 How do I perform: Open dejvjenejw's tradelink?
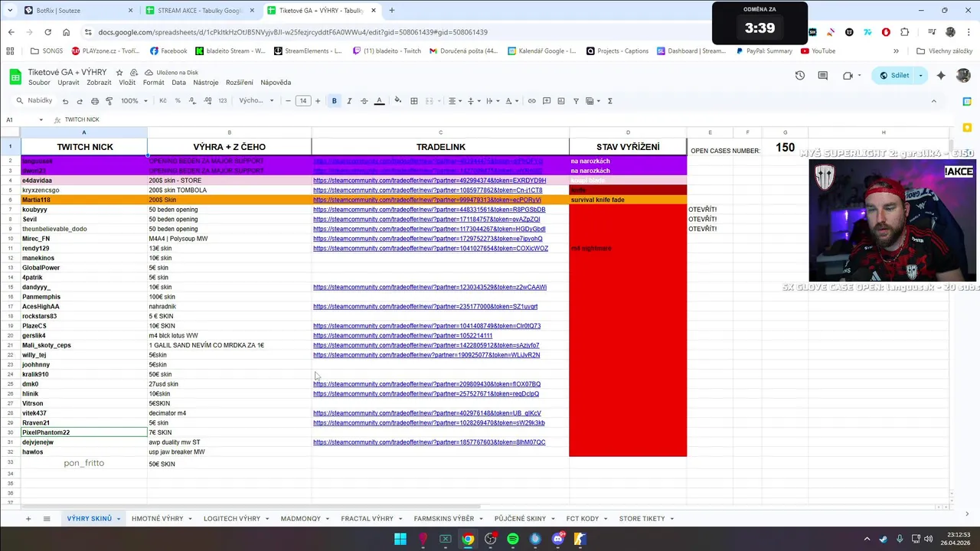tap(430, 442)
